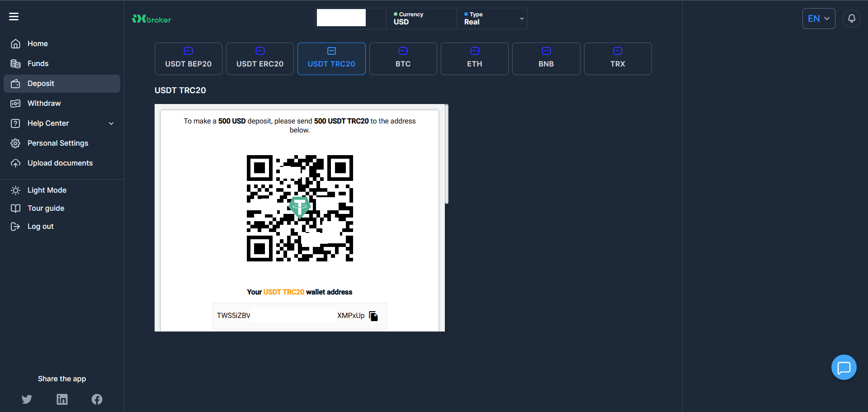Click the 'Share the app' text

(x=62, y=379)
